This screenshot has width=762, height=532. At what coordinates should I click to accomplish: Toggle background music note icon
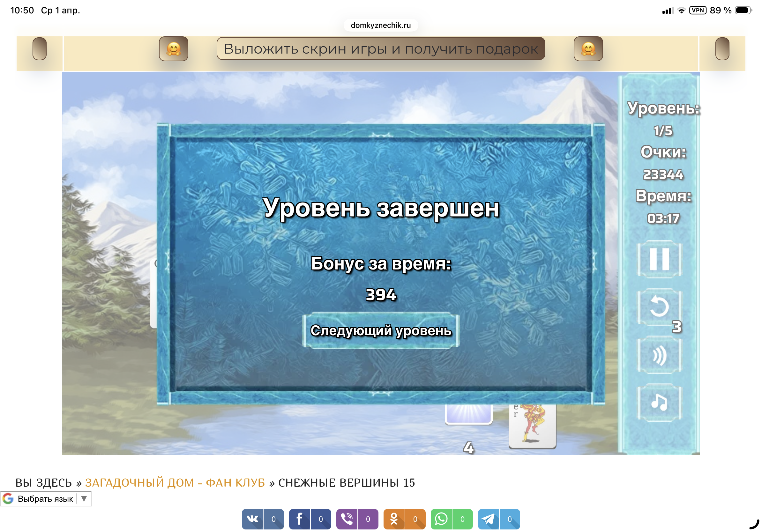[x=659, y=403]
